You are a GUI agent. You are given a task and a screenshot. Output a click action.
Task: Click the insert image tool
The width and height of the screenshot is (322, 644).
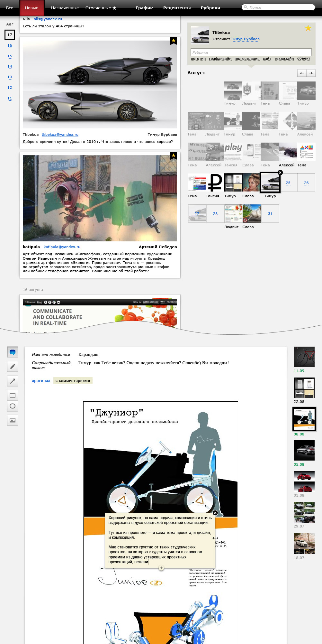[13, 420]
